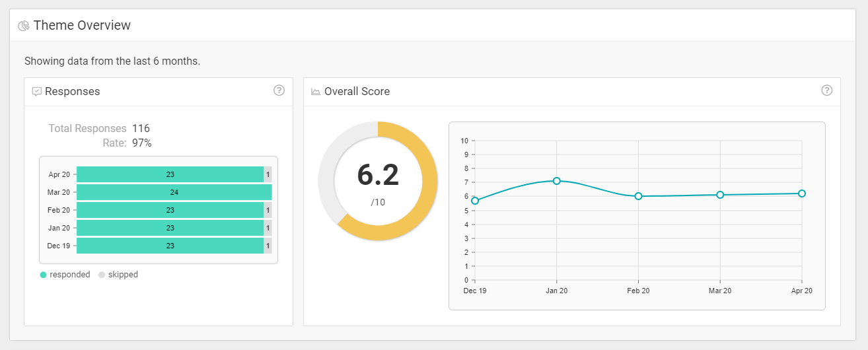Click the Mar 20 line chart point

720,195
